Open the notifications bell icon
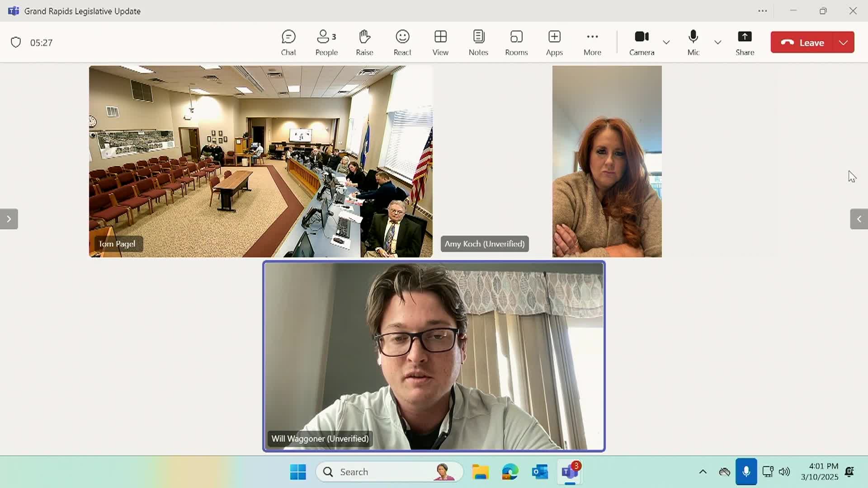 (849, 472)
